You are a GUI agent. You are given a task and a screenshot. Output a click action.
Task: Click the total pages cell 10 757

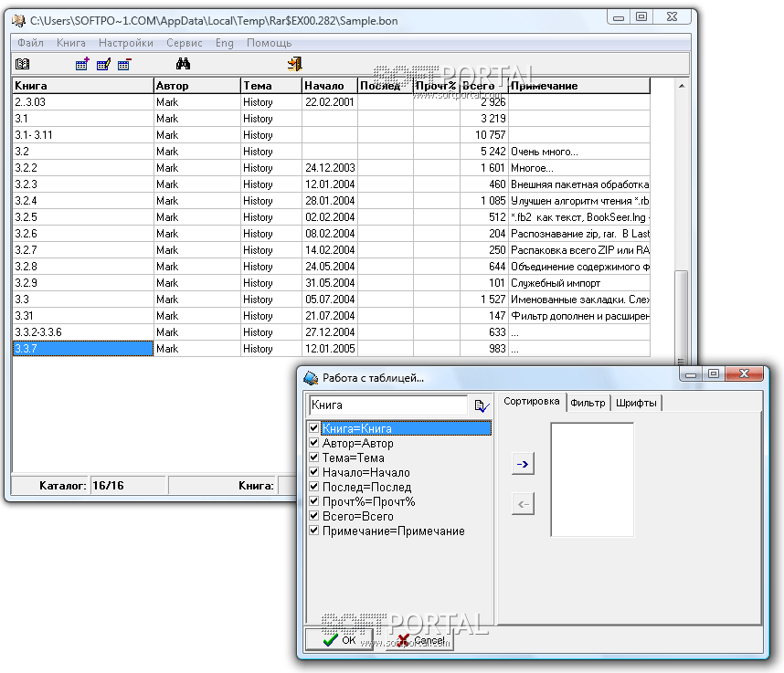coord(484,135)
